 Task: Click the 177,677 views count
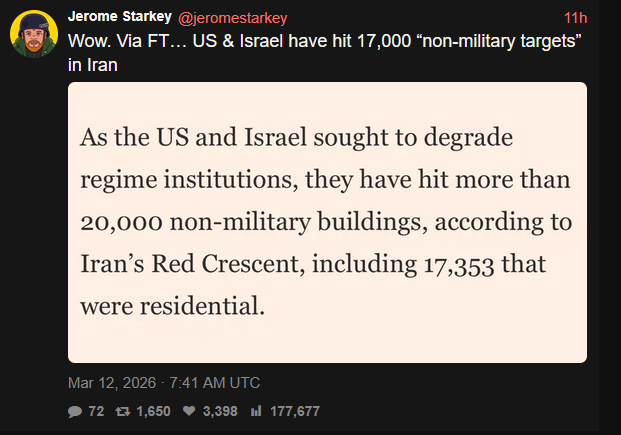pyautogui.click(x=294, y=411)
